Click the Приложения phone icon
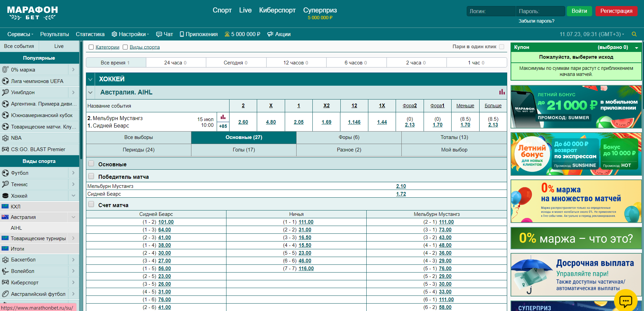The width and height of the screenshot is (644, 311). pos(182,34)
